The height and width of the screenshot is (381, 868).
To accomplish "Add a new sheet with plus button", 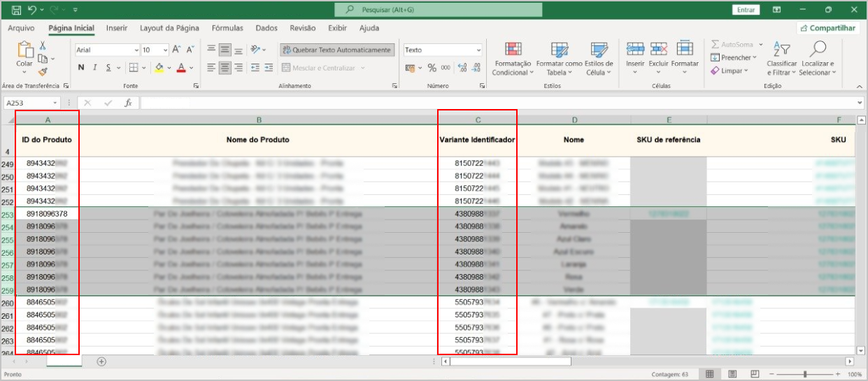I will pos(101,361).
